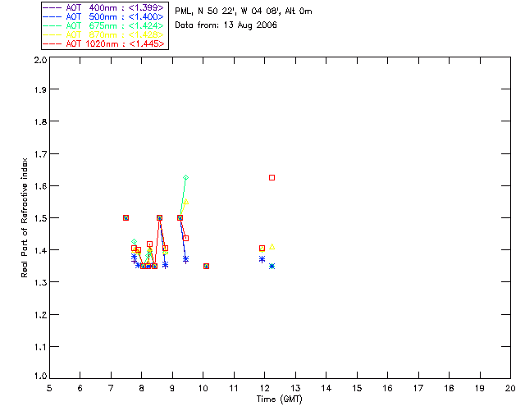Screen dimensions: 525x420
Task: Click the x-axis tick label 17
Action: (x=418, y=389)
